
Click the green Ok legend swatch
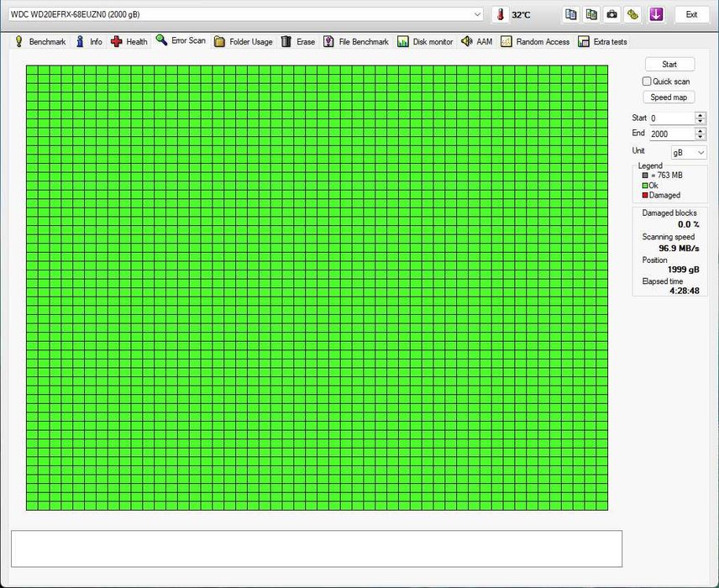coord(645,186)
